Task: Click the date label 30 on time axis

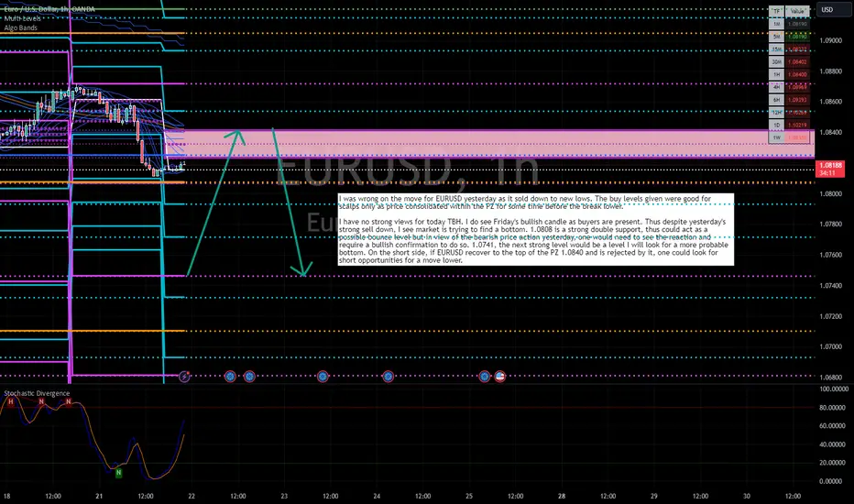Action: click(747, 496)
